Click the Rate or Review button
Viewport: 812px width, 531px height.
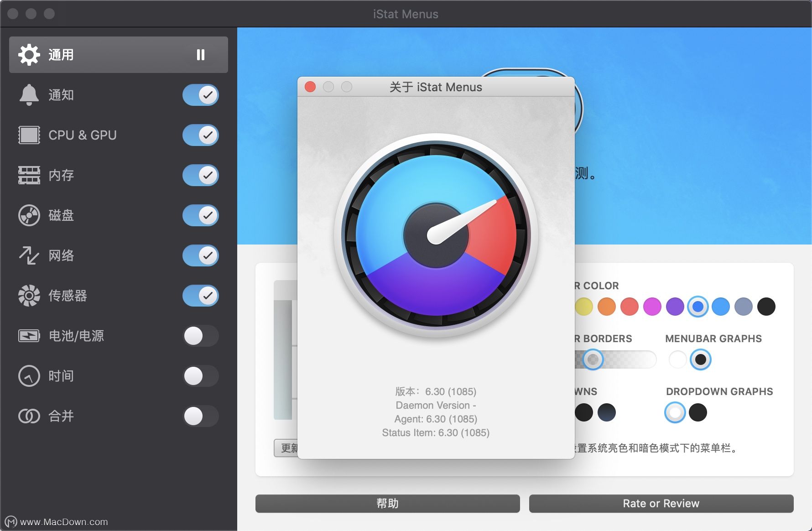point(661,504)
